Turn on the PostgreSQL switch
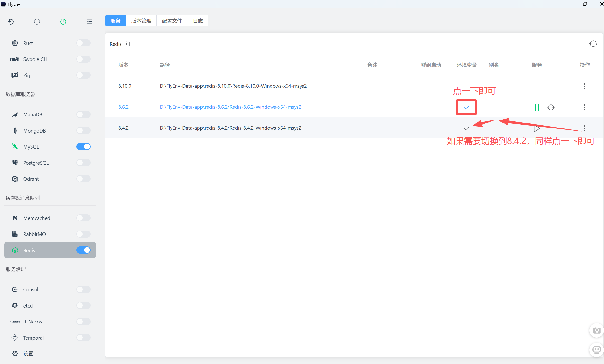604x364 pixels. click(x=83, y=163)
